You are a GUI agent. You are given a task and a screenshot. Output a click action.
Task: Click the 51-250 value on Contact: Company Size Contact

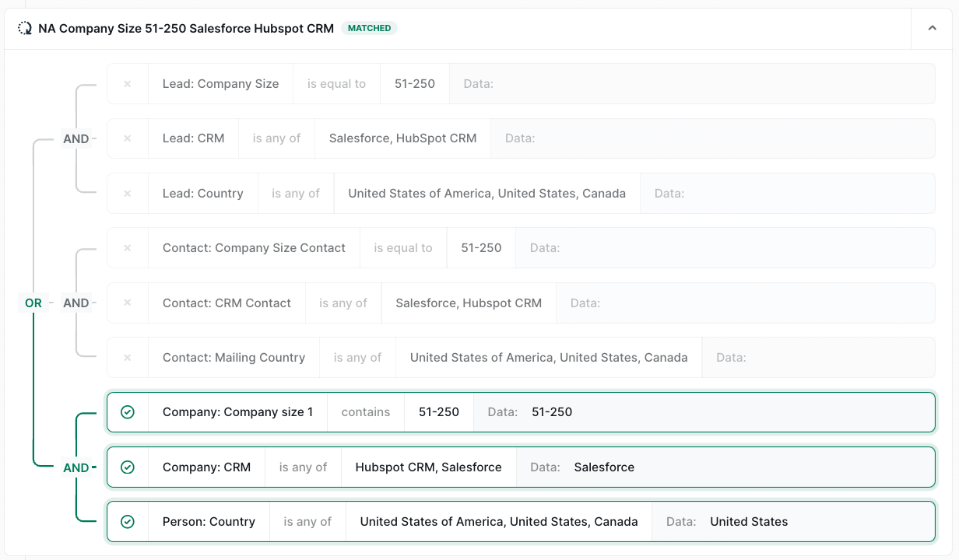pyautogui.click(x=481, y=248)
